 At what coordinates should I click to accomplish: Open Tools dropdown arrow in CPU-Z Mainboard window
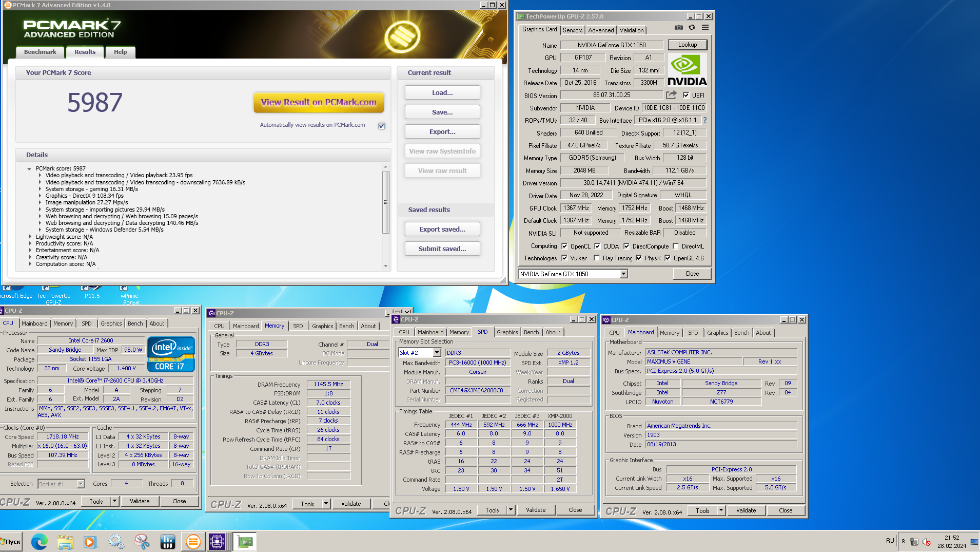click(x=721, y=510)
